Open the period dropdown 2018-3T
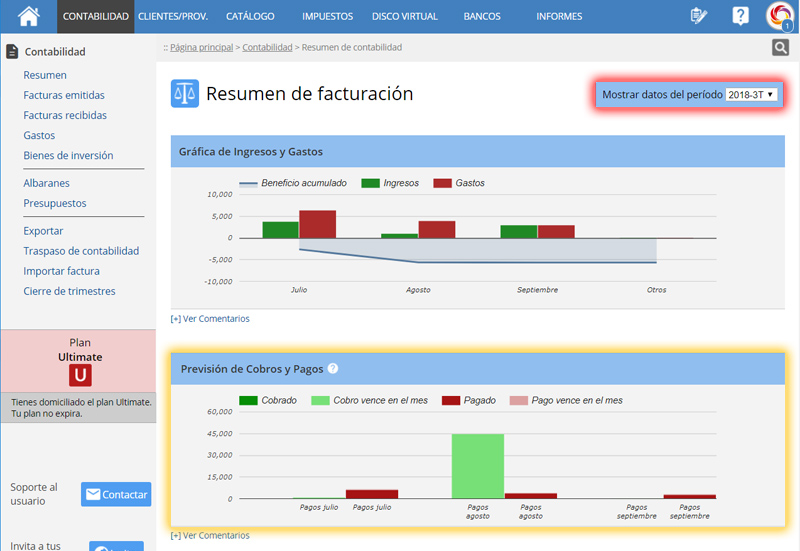Image resolution: width=800 pixels, height=551 pixels. point(751,95)
